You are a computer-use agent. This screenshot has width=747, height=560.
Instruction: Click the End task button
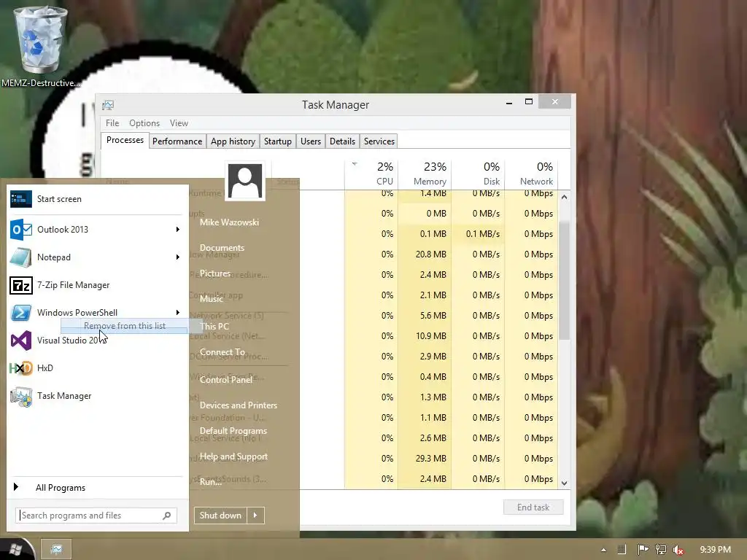tap(533, 507)
